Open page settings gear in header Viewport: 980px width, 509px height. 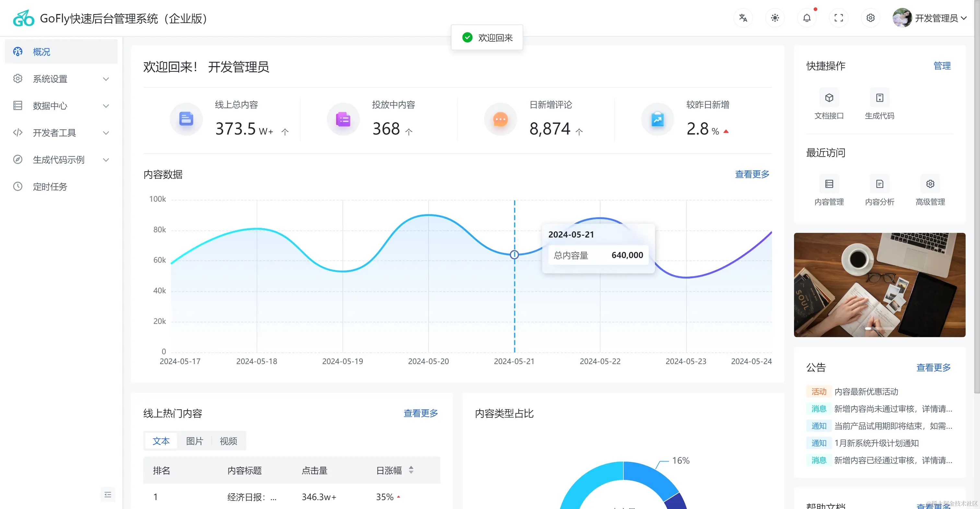click(x=870, y=18)
